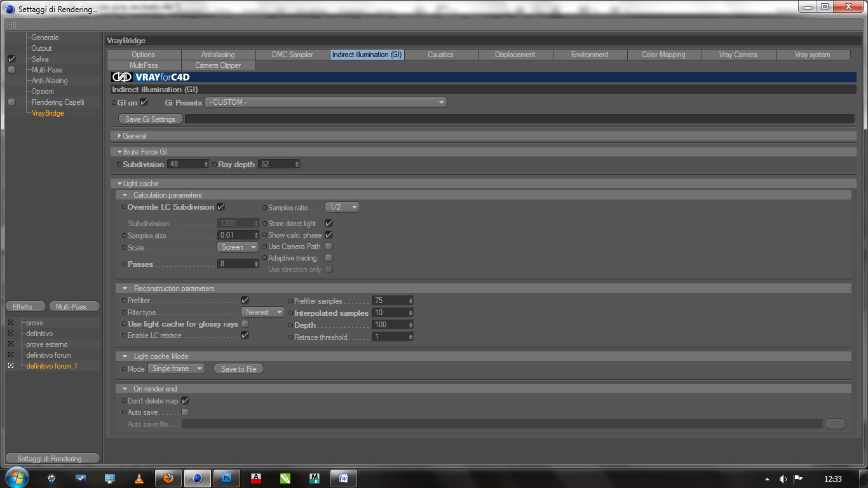Viewport: 868px width, 488px height.
Task: Switch to the Camera Clipper tab
Action: pos(218,65)
